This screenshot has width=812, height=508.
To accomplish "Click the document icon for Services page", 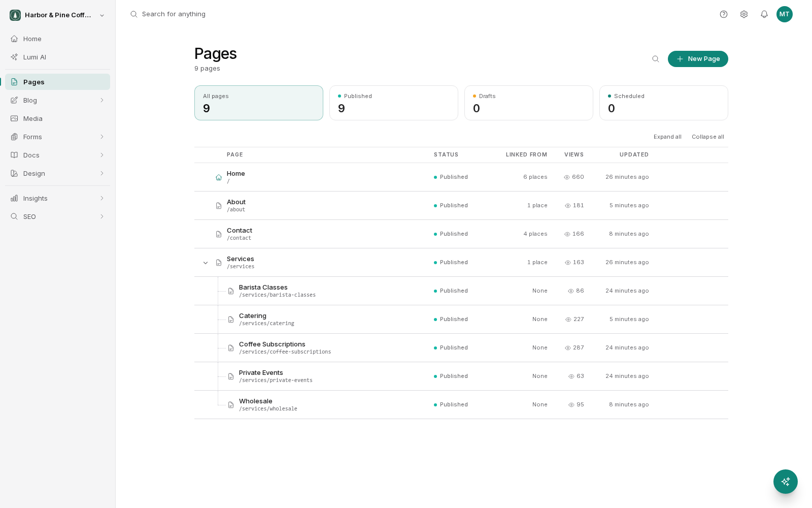I will click(219, 263).
